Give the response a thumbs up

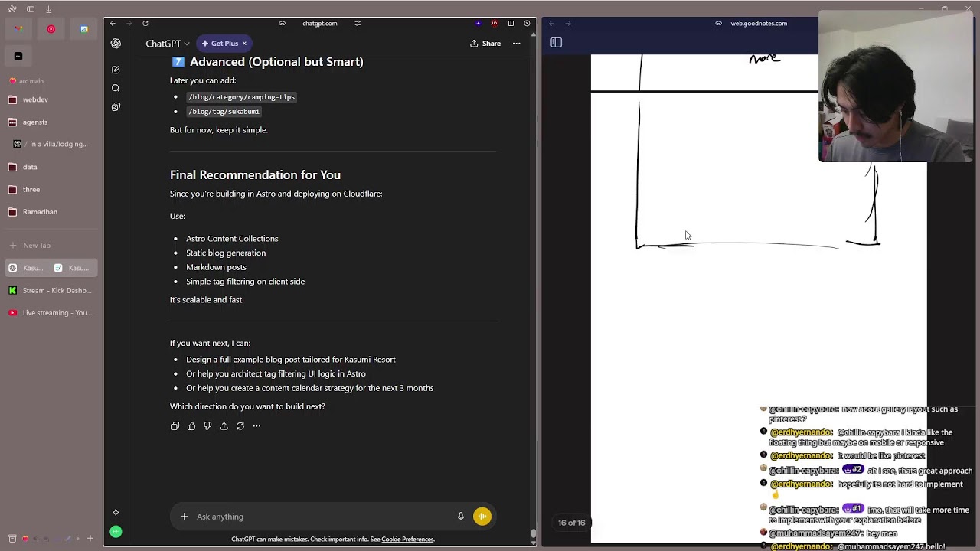click(x=191, y=426)
